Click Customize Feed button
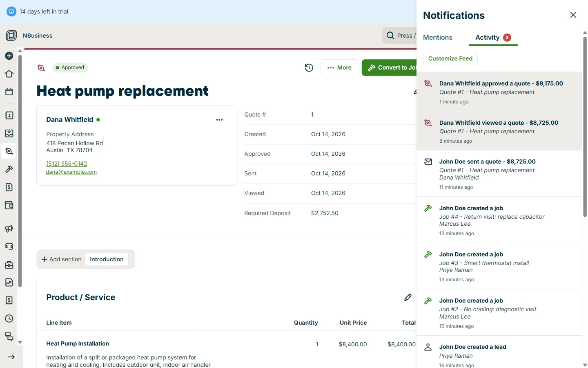The height and width of the screenshot is (368, 588). point(450,58)
